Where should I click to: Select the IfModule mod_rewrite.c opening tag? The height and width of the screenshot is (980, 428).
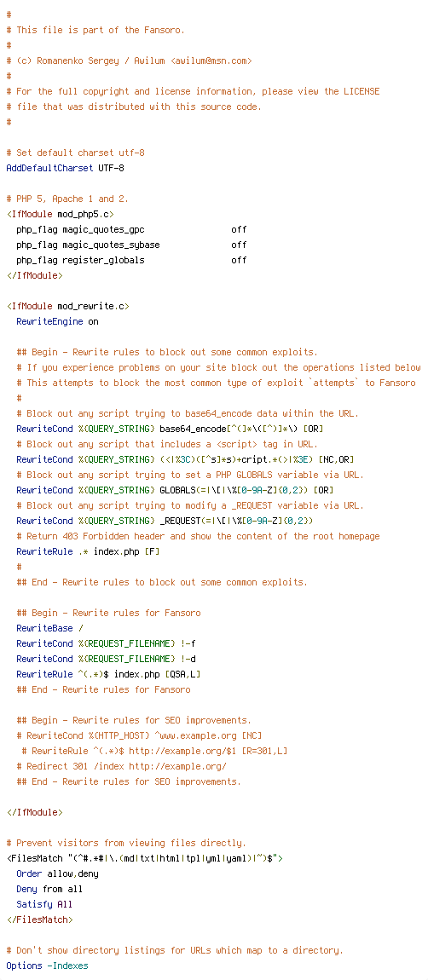[67, 306]
